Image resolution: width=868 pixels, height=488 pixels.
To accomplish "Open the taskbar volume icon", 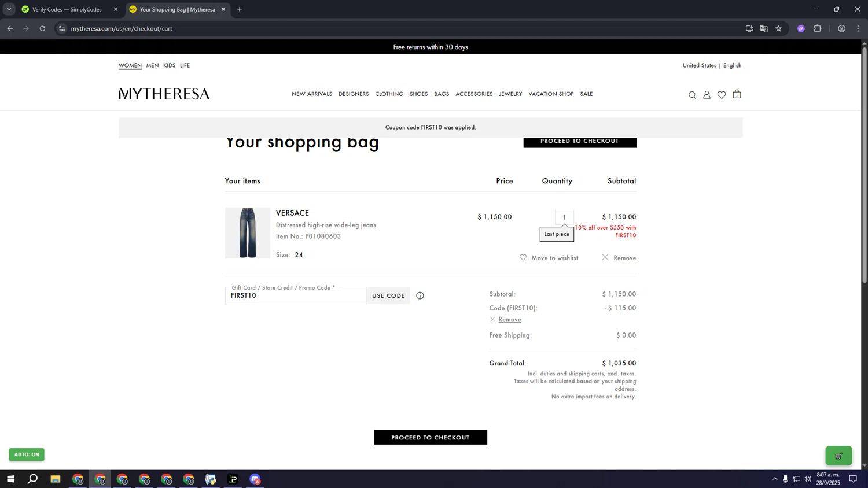I will [x=807, y=479].
